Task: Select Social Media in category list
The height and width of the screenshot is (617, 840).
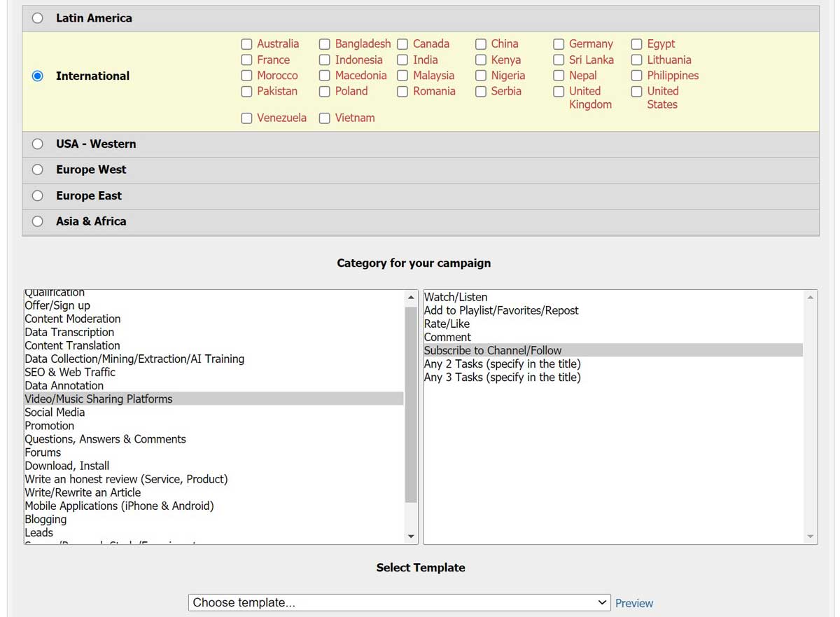Action: click(55, 413)
